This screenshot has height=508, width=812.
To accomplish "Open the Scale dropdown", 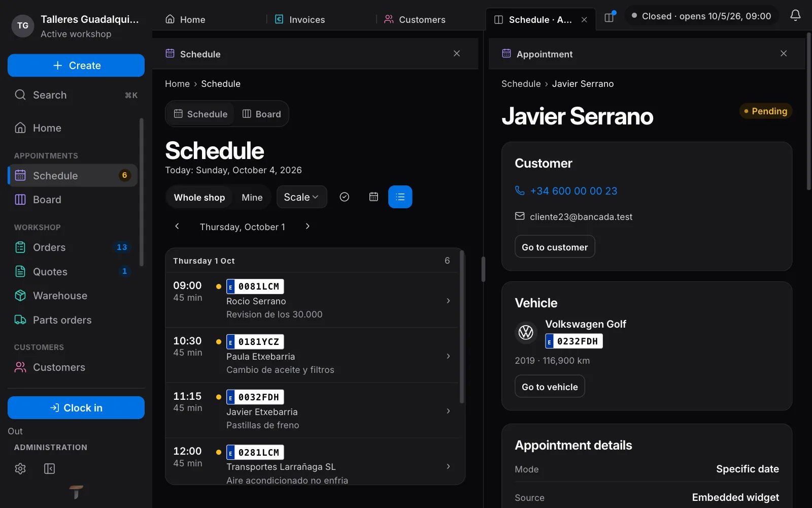I will tap(301, 197).
